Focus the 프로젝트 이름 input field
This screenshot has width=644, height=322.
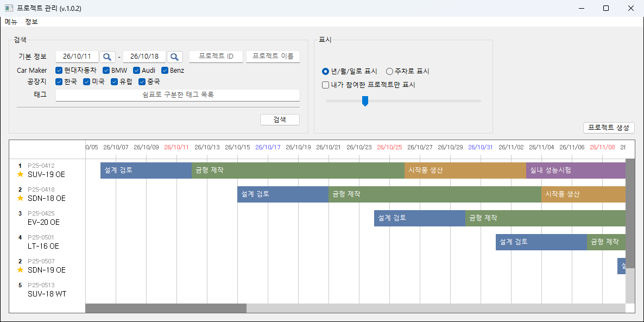(273, 56)
